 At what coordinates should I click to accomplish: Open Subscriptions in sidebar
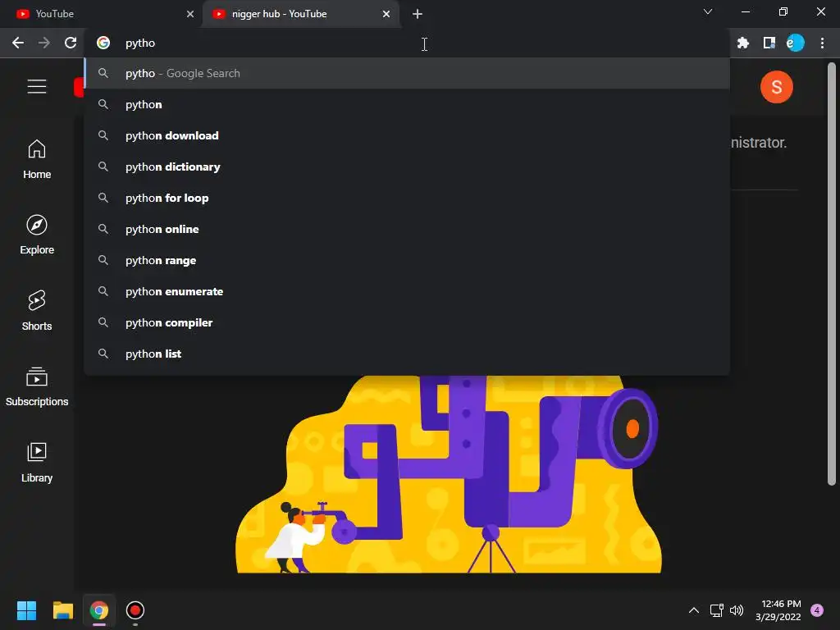[37, 386]
